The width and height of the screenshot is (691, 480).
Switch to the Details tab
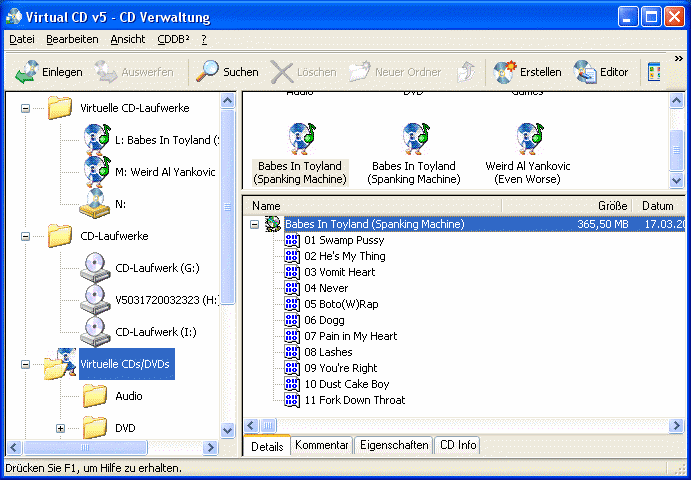click(267, 446)
